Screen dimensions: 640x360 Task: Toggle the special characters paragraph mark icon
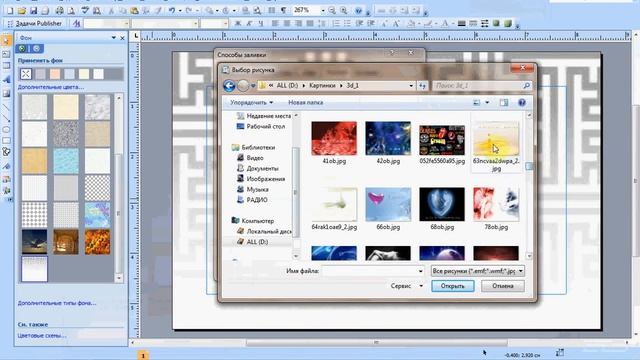pyautogui.click(x=284, y=11)
